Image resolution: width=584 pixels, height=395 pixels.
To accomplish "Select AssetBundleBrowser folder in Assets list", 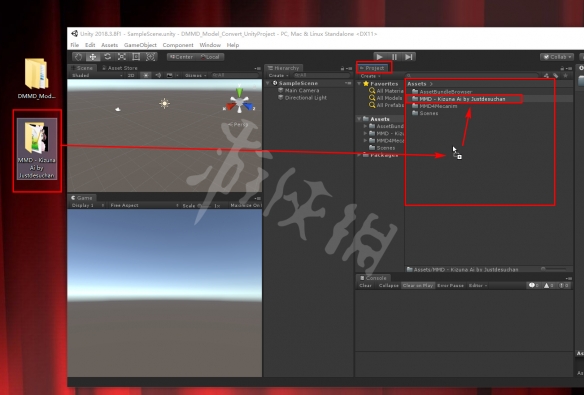I will [442, 92].
